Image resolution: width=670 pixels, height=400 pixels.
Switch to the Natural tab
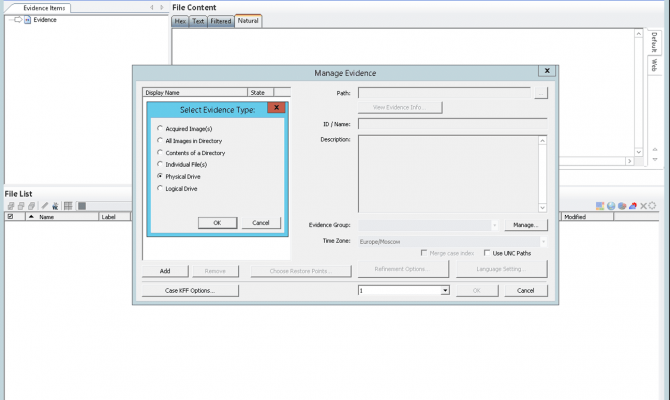coord(248,21)
